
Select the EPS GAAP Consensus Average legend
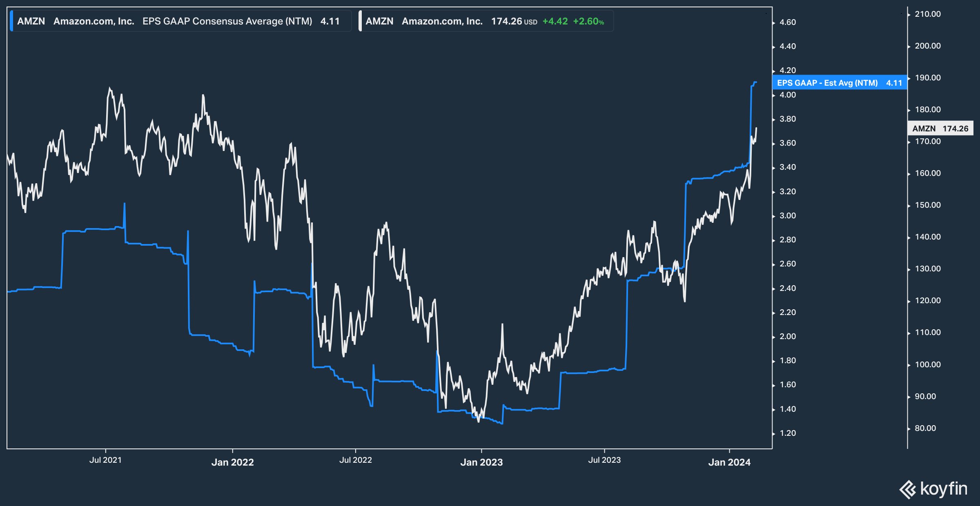pos(180,21)
